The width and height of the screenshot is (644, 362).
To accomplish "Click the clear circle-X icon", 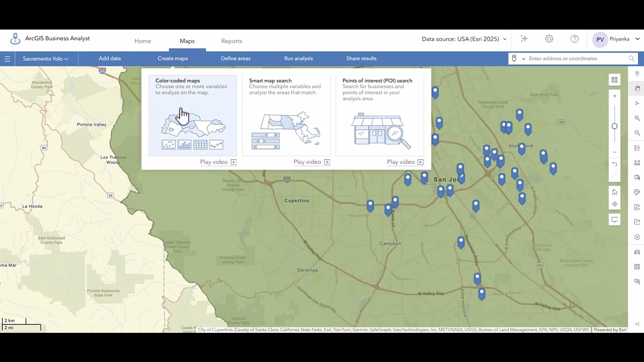I will pyautogui.click(x=637, y=237).
